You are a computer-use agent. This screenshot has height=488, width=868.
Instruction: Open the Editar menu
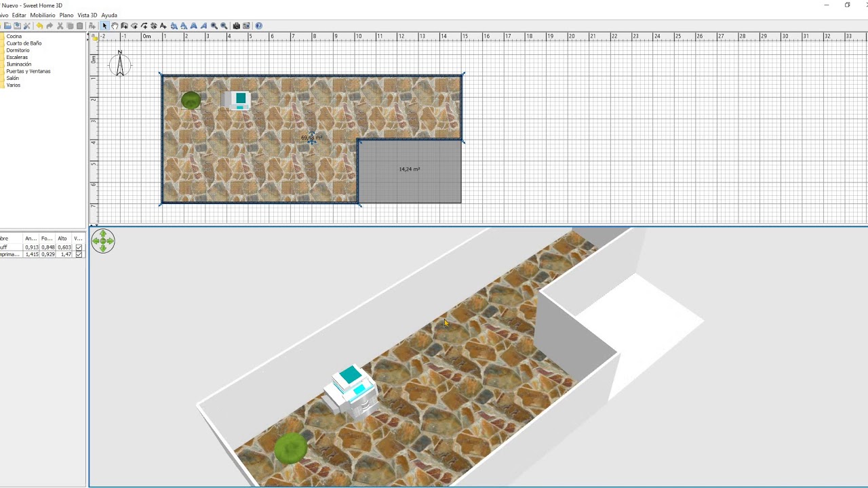pos(19,15)
